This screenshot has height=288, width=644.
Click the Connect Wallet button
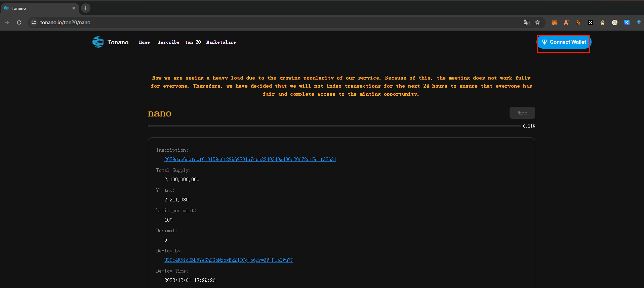pyautogui.click(x=564, y=42)
